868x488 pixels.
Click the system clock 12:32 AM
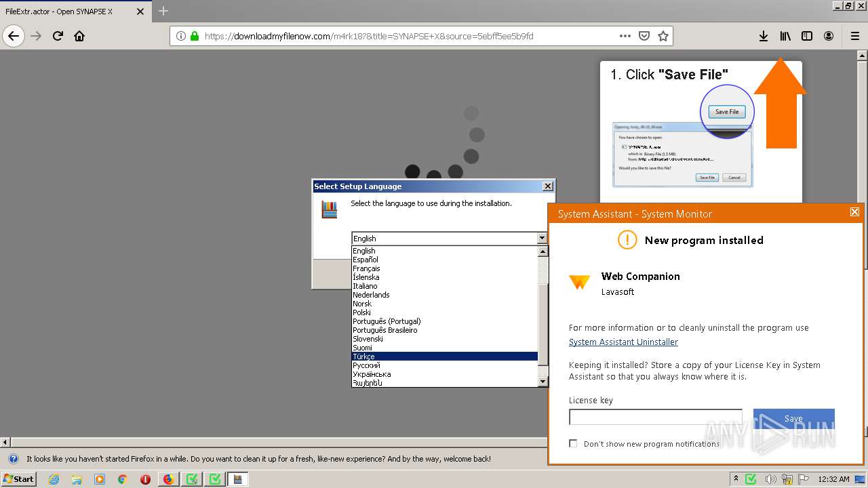(833, 479)
